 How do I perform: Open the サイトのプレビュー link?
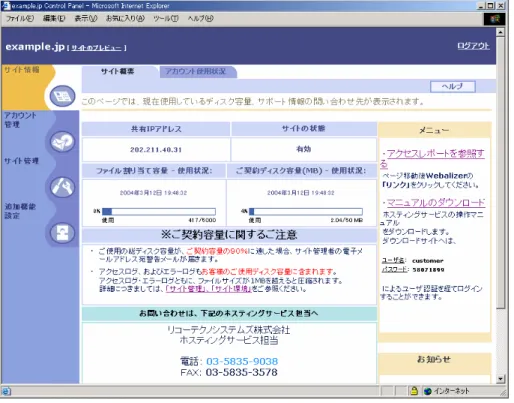click(96, 48)
